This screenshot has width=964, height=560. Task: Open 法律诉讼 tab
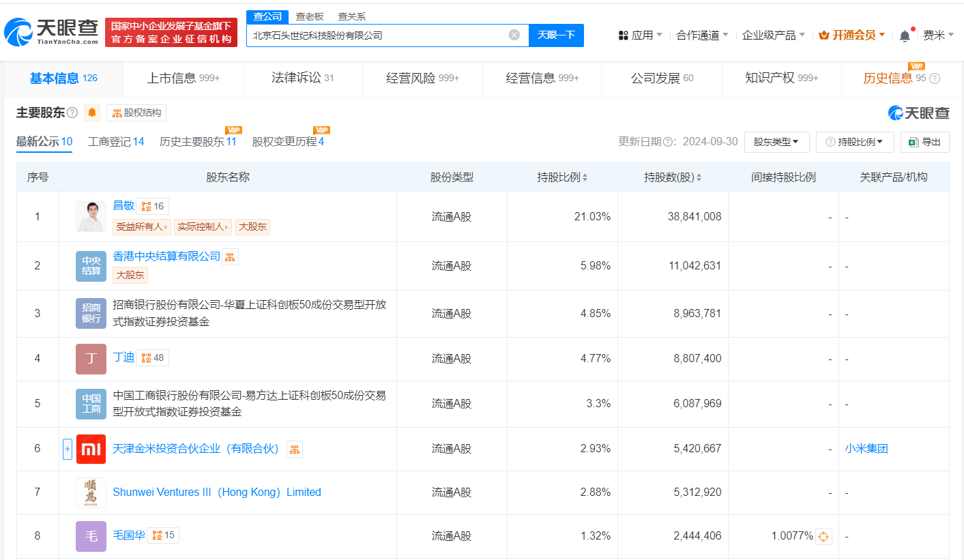[303, 78]
